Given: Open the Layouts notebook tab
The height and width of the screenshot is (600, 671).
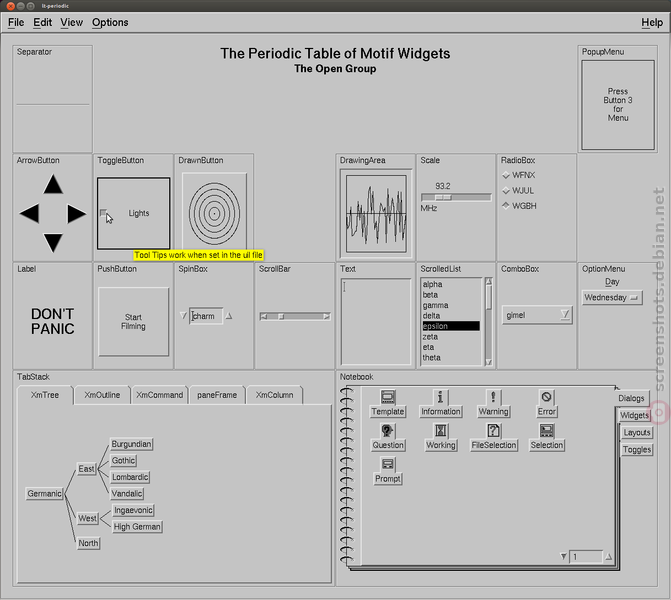Looking at the screenshot, I should (637, 432).
